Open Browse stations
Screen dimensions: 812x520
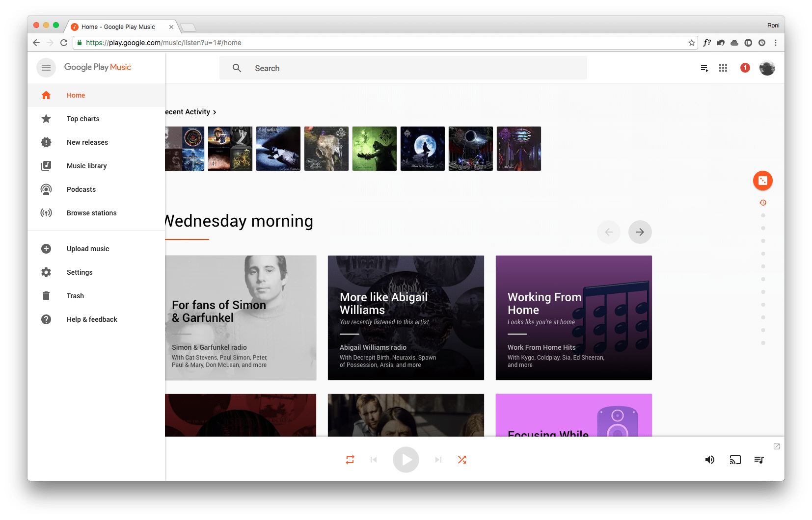[96, 213]
